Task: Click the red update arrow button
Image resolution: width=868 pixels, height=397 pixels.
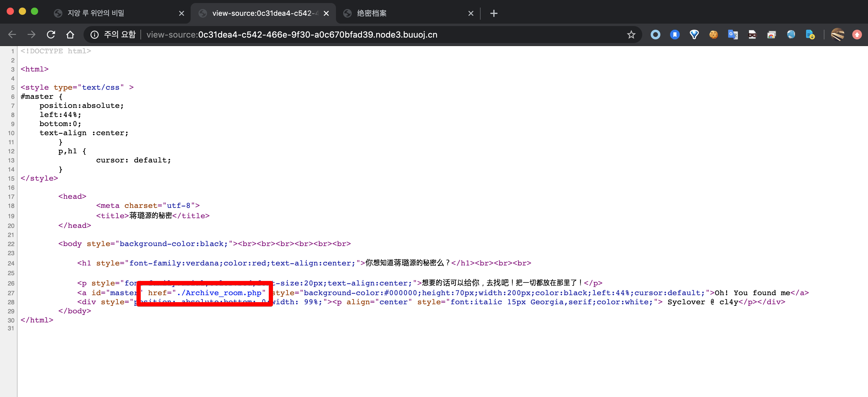Action: (x=857, y=35)
